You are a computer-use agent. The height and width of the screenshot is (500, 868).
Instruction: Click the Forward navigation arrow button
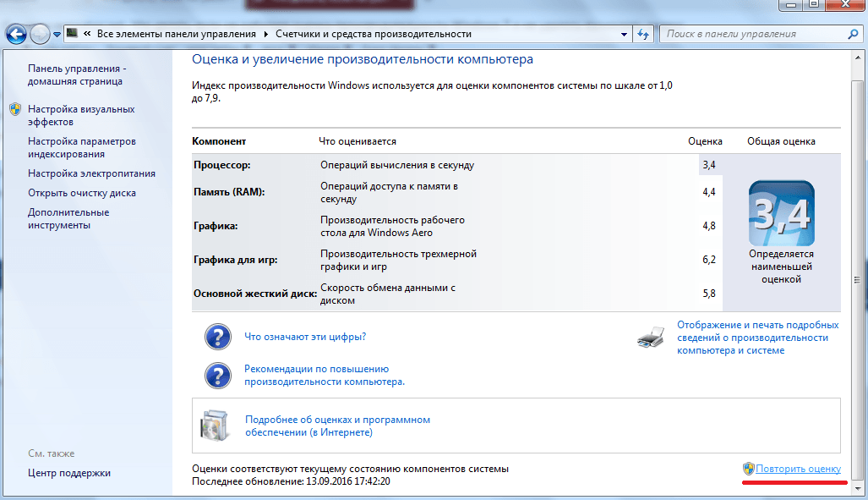40,35
